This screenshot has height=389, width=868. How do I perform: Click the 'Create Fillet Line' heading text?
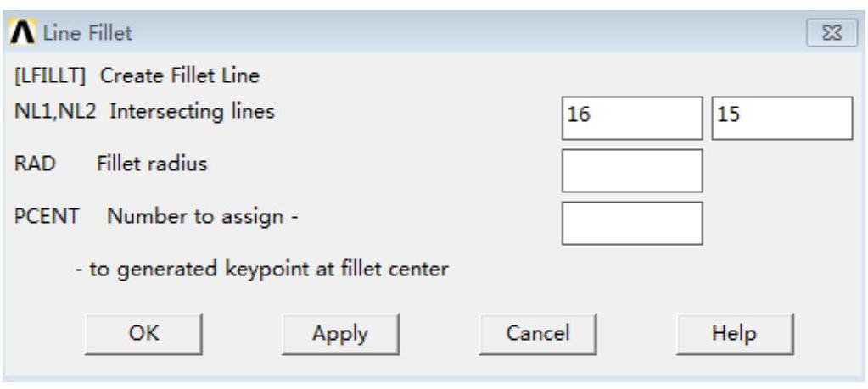pos(180,75)
